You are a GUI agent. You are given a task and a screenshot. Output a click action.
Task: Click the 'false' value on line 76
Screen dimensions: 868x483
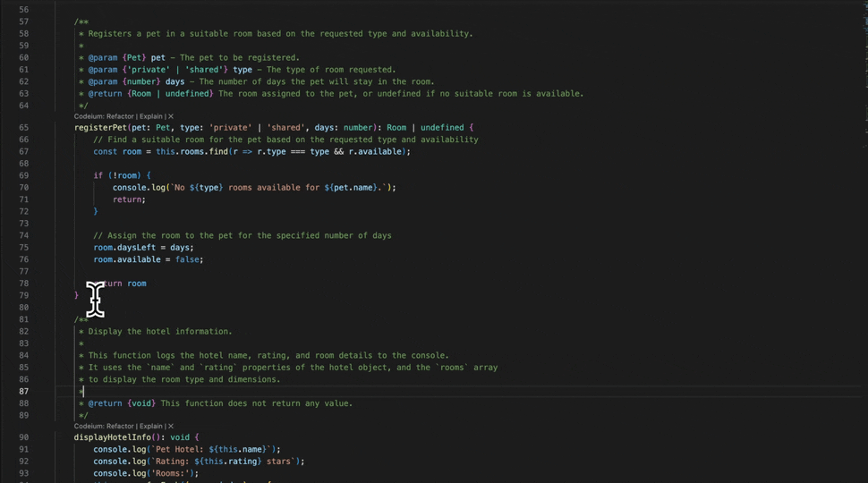[x=186, y=259]
